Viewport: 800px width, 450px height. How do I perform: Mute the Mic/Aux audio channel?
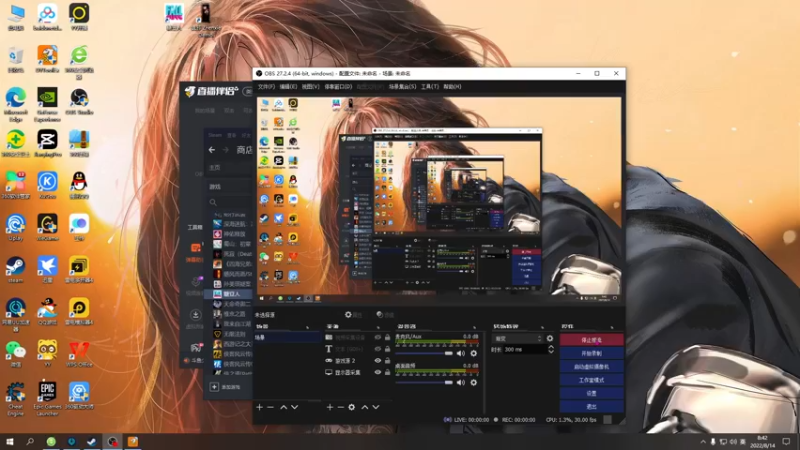pos(461,353)
